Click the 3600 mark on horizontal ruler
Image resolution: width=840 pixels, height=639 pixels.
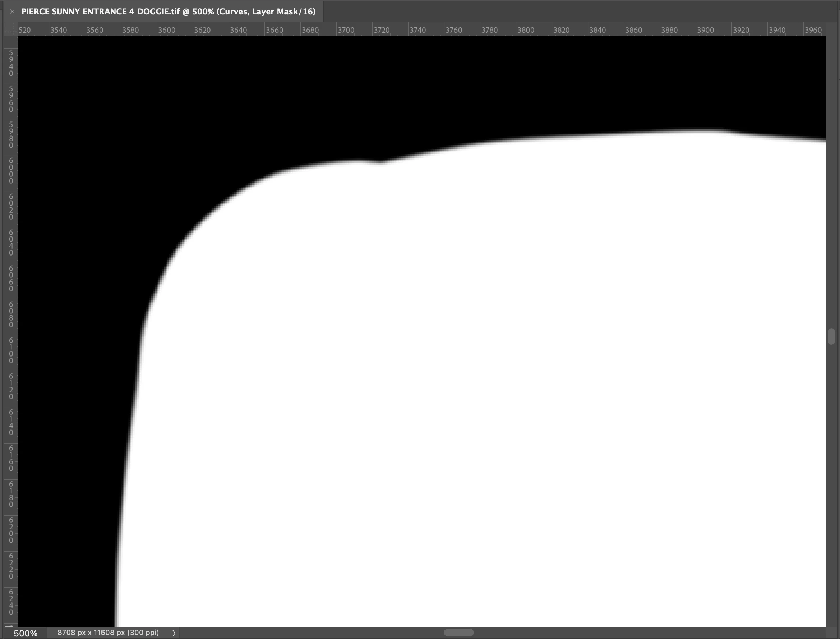166,30
